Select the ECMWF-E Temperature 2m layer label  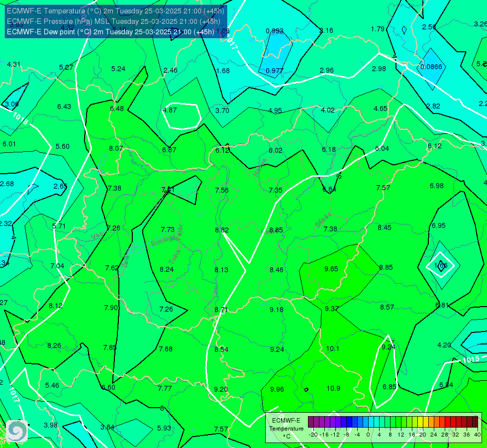(115, 11)
